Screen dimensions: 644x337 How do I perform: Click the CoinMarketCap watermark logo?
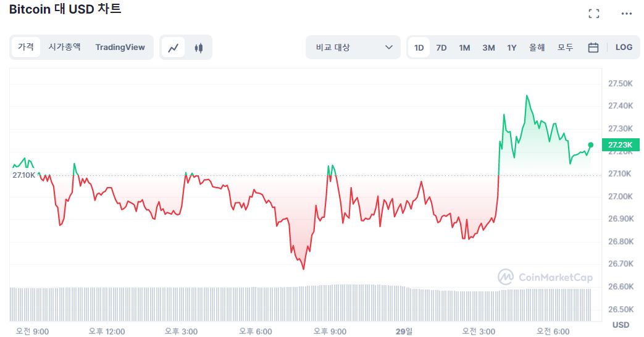pyautogui.click(x=545, y=277)
